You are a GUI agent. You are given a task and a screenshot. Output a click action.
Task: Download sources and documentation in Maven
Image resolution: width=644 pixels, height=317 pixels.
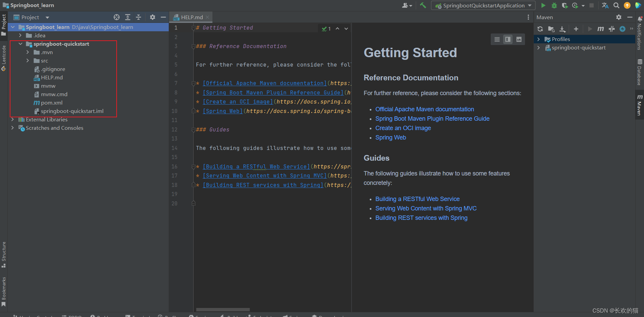point(562,29)
